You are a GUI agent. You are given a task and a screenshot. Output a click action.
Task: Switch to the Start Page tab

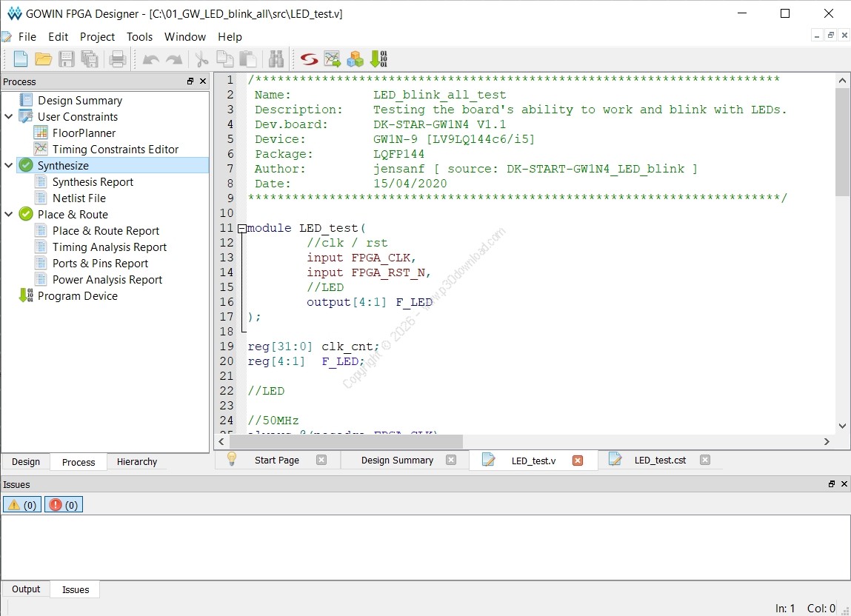tap(277, 461)
